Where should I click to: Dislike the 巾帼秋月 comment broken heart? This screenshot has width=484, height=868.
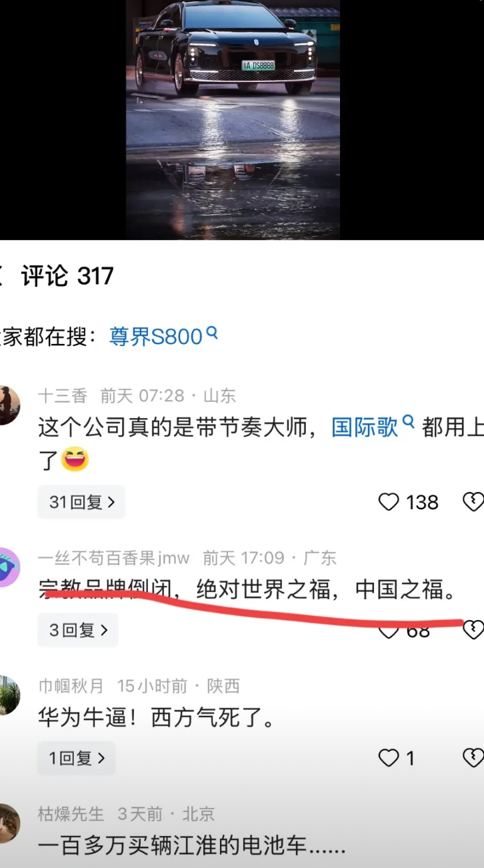click(473, 758)
